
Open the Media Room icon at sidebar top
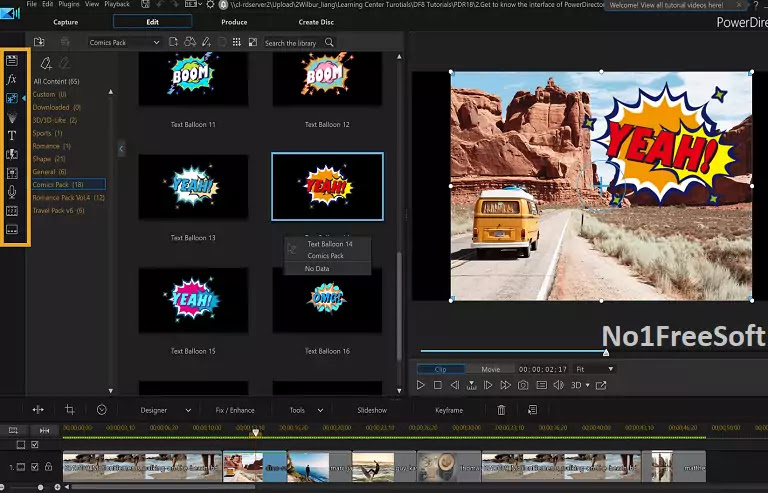pyautogui.click(x=12, y=61)
